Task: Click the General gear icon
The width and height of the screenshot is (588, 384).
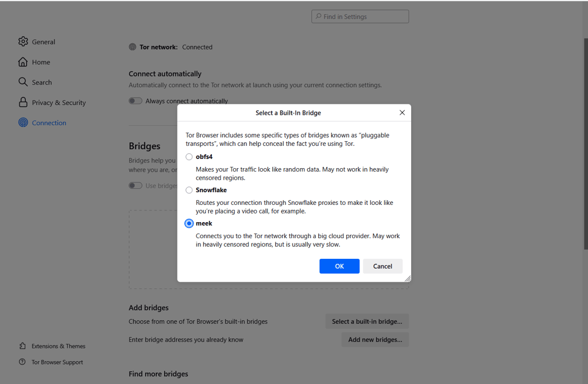Action: click(x=23, y=41)
